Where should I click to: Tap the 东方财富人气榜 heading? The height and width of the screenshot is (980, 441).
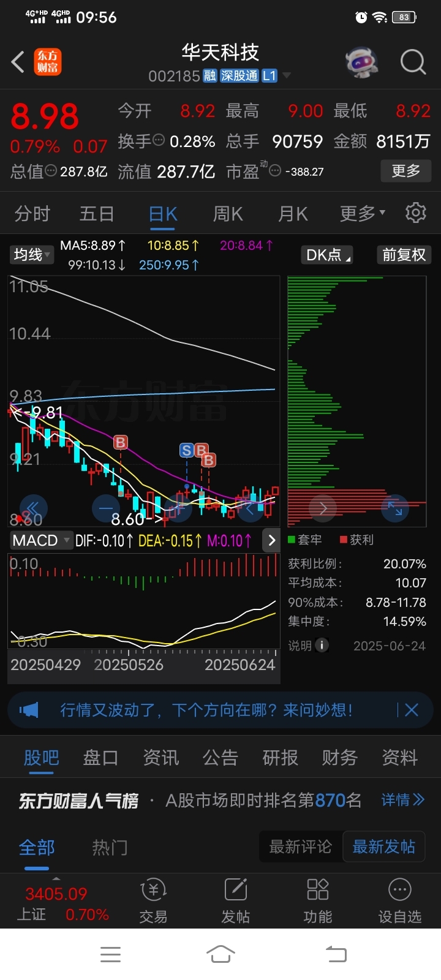click(x=78, y=801)
